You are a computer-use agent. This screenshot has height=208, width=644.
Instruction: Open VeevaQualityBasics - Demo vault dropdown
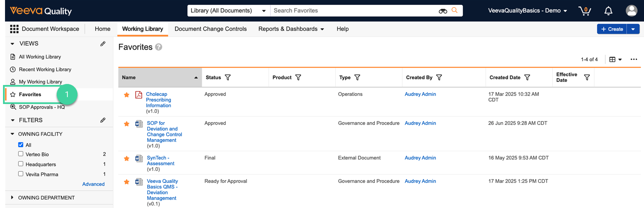527,11
